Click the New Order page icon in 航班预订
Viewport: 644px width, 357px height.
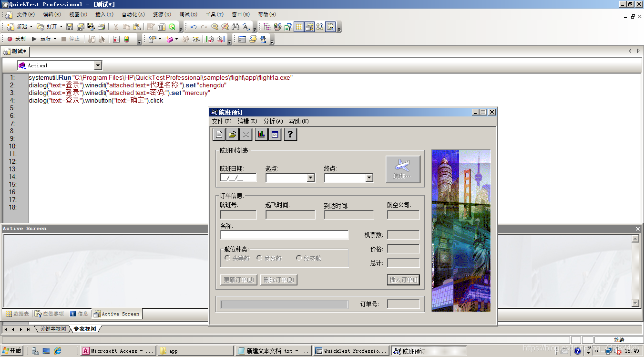219,134
